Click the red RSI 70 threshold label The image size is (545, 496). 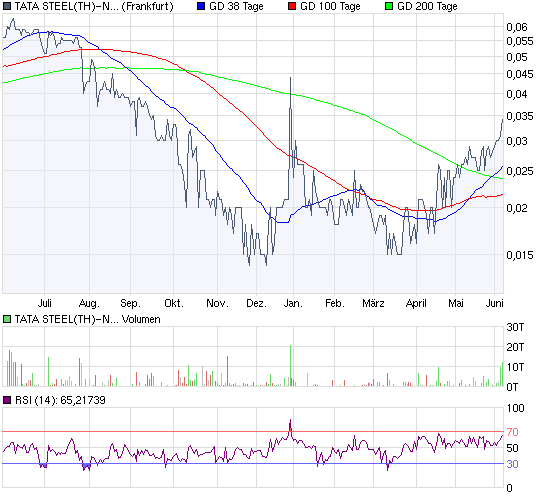pos(512,432)
